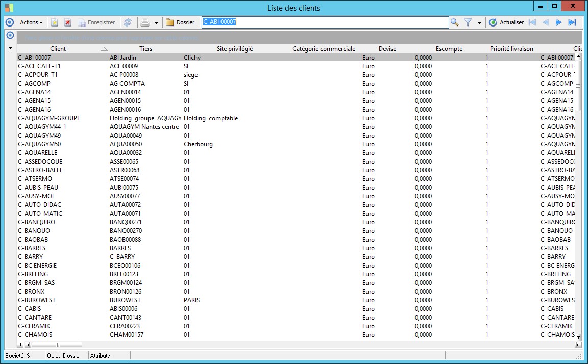Go to the last record
Image resolution: width=588 pixels, height=364 pixels.
coord(572,22)
